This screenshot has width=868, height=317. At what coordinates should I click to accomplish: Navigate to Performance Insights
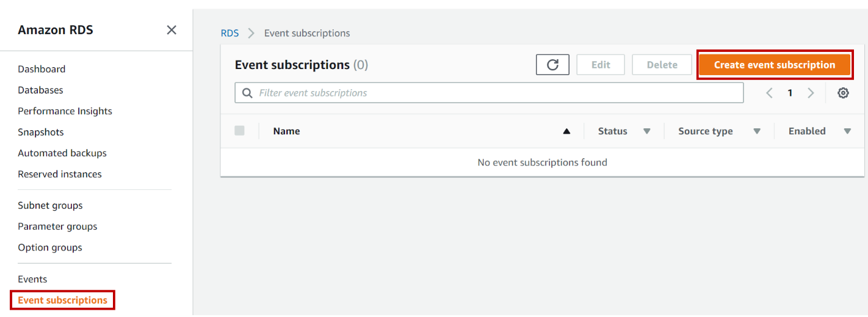pyautogui.click(x=65, y=111)
